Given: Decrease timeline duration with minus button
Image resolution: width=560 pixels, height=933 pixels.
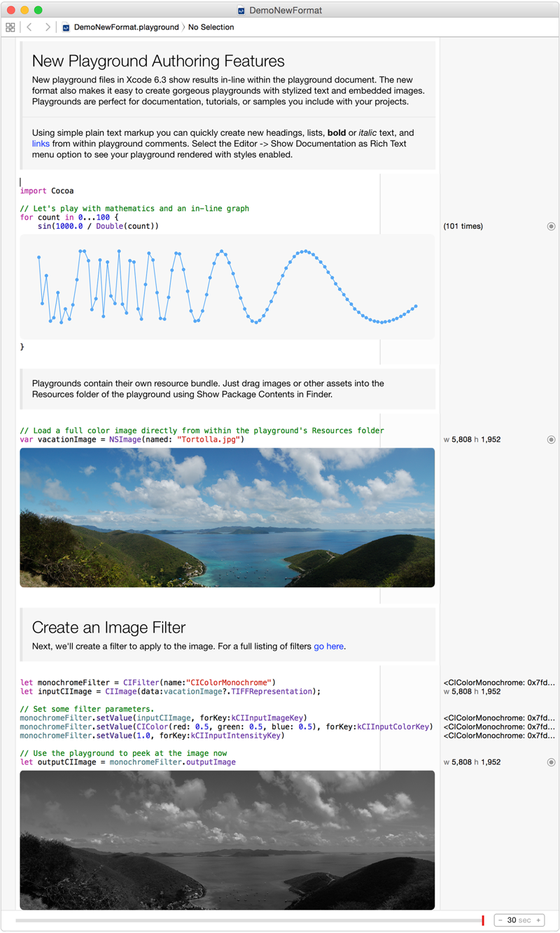Looking at the screenshot, I should pyautogui.click(x=500, y=920).
